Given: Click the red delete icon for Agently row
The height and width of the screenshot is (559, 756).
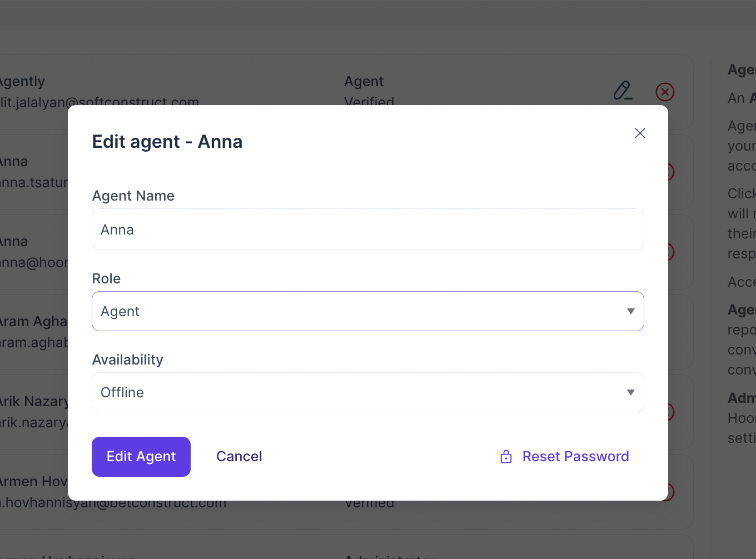Looking at the screenshot, I should (665, 92).
